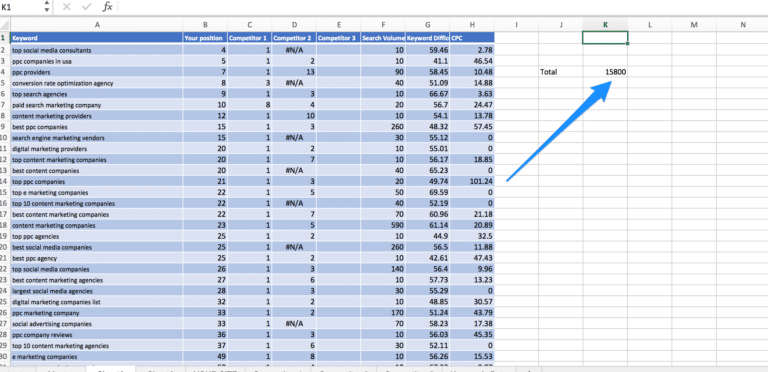Click the fx Insert Function icon
The height and width of the screenshot is (372, 768).
pos(107,6)
